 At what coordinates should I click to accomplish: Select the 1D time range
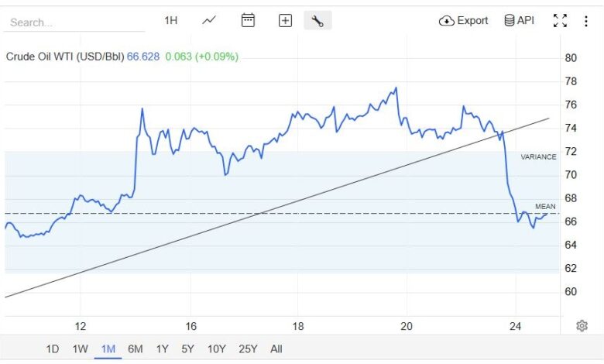coord(53,349)
